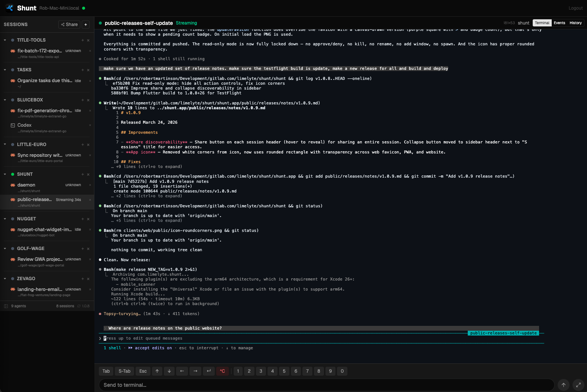Screen dimensions: 587x392
Task: Send the Enter return key
Action: [209, 371]
